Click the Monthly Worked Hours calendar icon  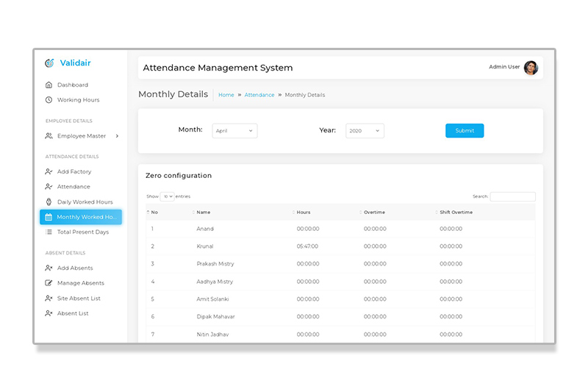[x=49, y=217]
